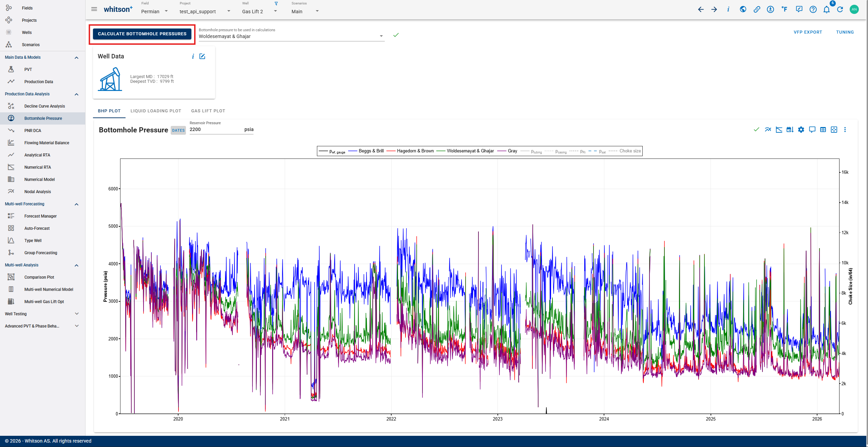Collapse the Multi-well Forecasting section
This screenshot has height=447, width=868.
click(x=76, y=204)
